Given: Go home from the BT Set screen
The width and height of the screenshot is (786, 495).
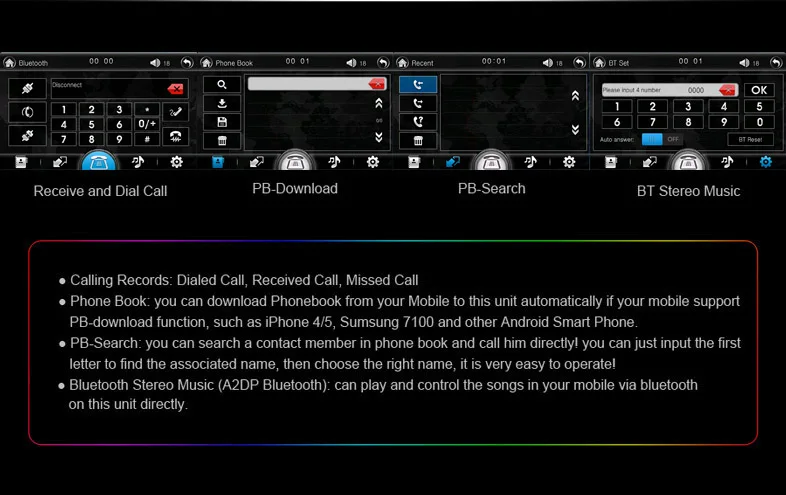Looking at the screenshot, I should click(599, 63).
